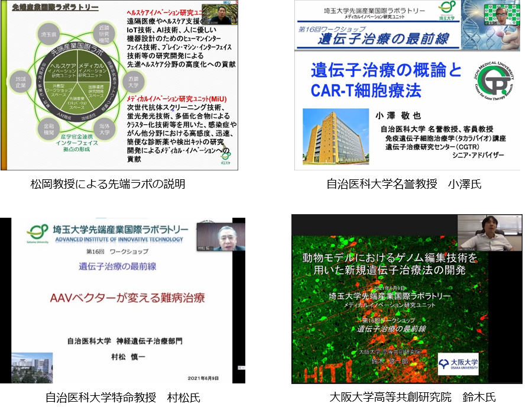This screenshot has width=532, height=413.
Task: Click the title 先端産業国際ラボラトリー on first slide
Action: 56,7
